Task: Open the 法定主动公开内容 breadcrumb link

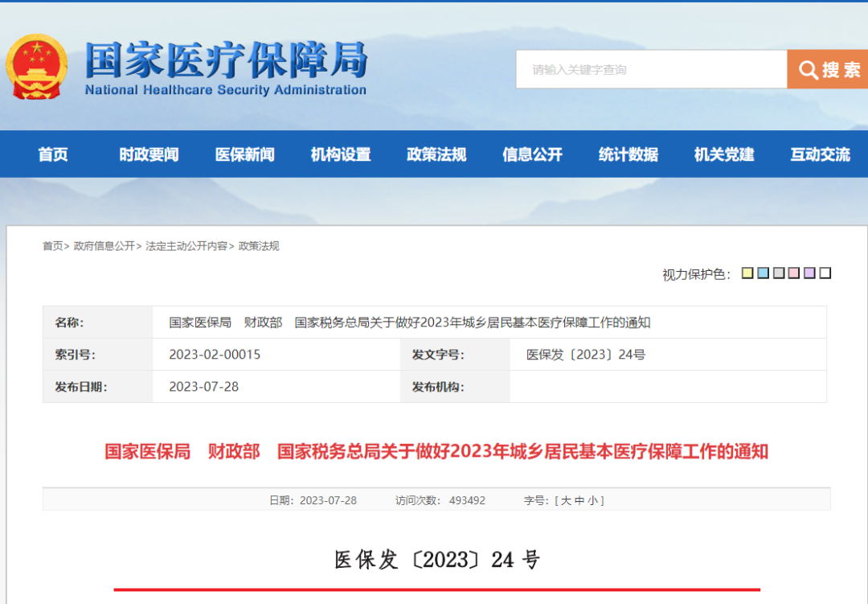Action: pyautogui.click(x=186, y=246)
